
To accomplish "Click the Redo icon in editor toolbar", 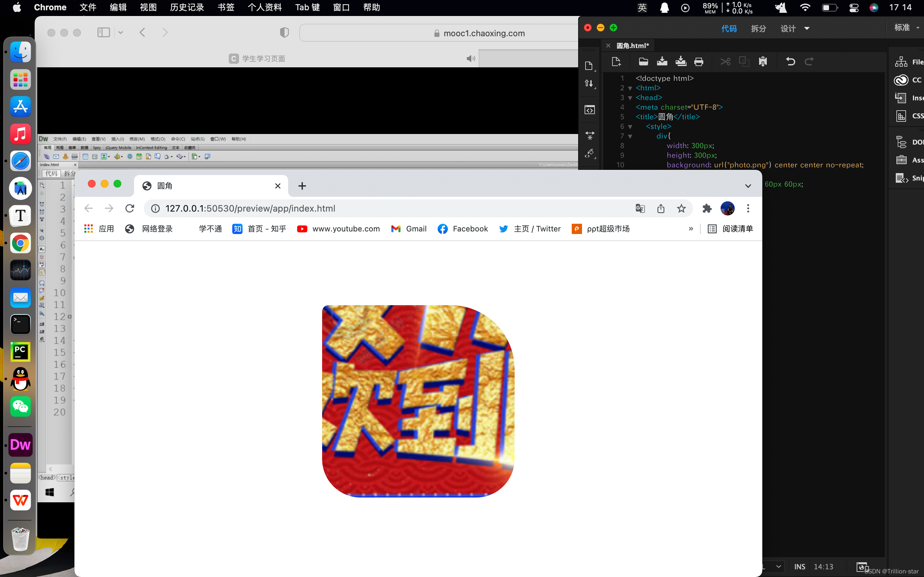I will point(809,61).
